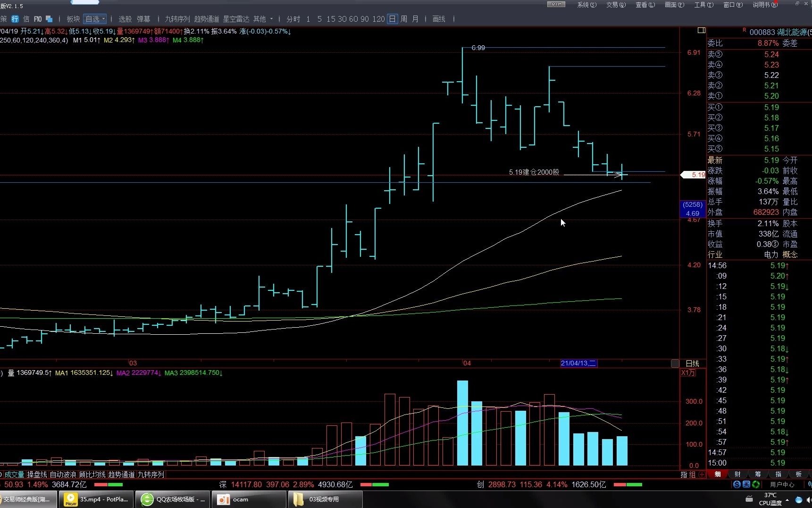Select the 月 monthly period
The height and width of the screenshot is (508, 812).
click(415, 19)
